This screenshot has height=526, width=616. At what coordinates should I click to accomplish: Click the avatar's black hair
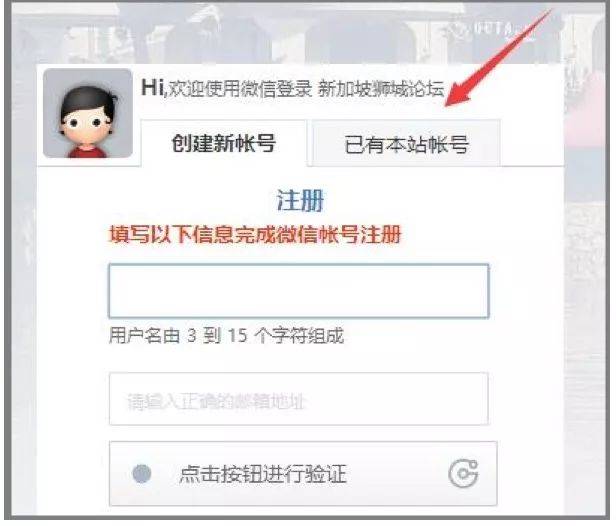[88, 100]
